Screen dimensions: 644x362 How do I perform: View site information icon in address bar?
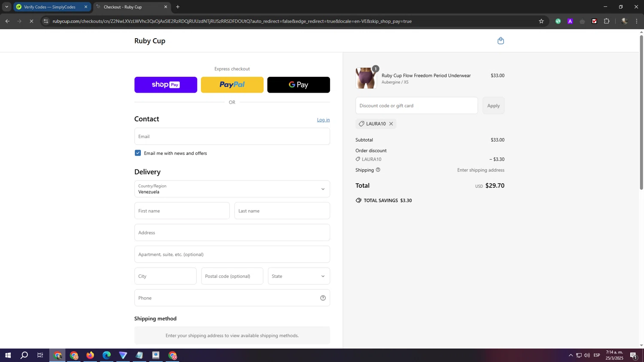point(46,21)
